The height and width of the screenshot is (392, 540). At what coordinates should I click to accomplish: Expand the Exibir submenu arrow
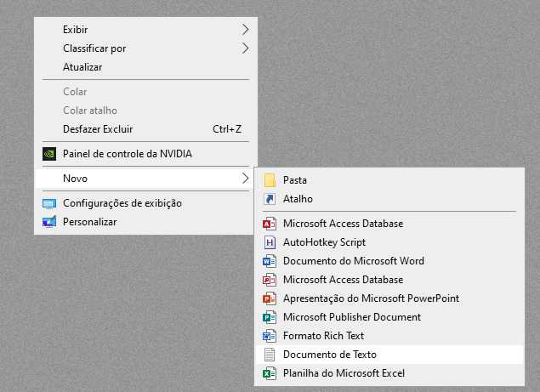245,30
